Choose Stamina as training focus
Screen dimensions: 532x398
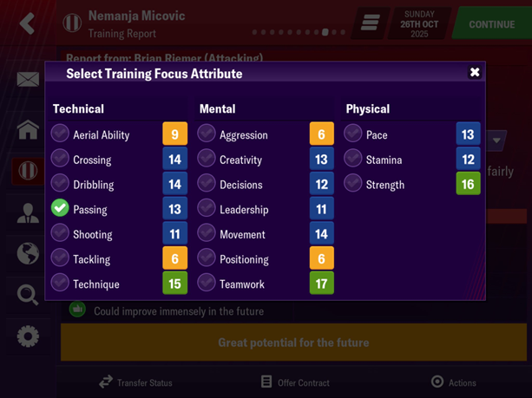[x=353, y=159]
